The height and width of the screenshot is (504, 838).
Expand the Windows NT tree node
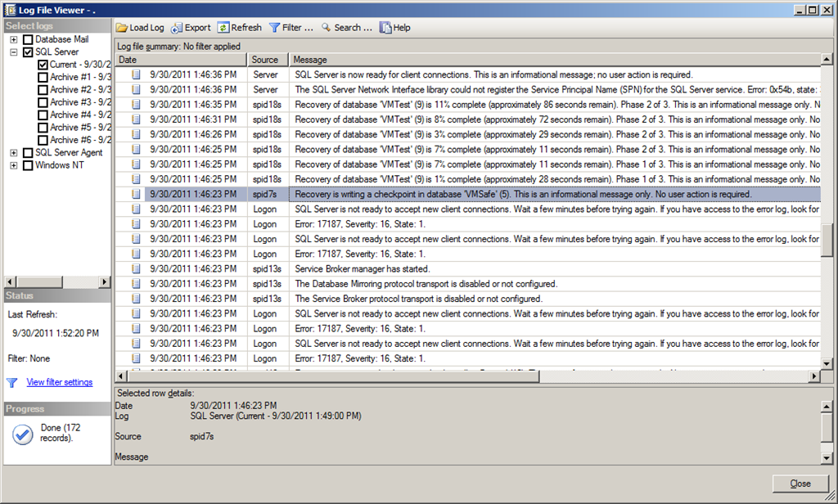13,165
